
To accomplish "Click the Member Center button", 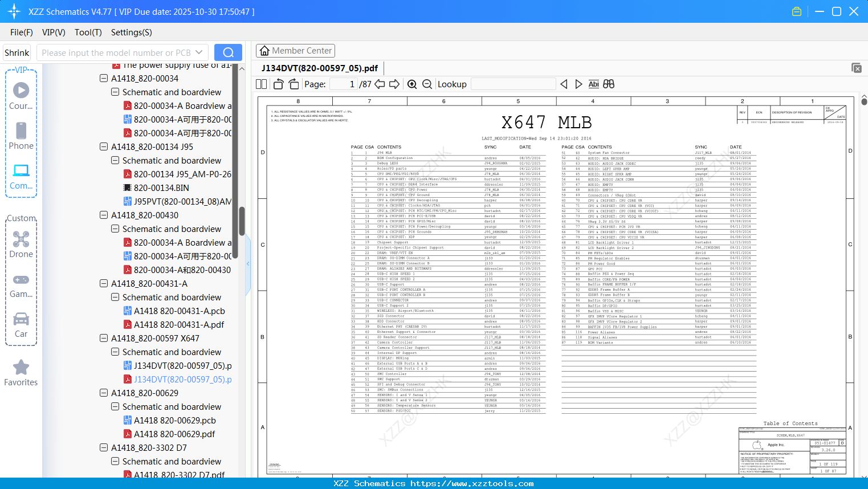I will 295,51.
